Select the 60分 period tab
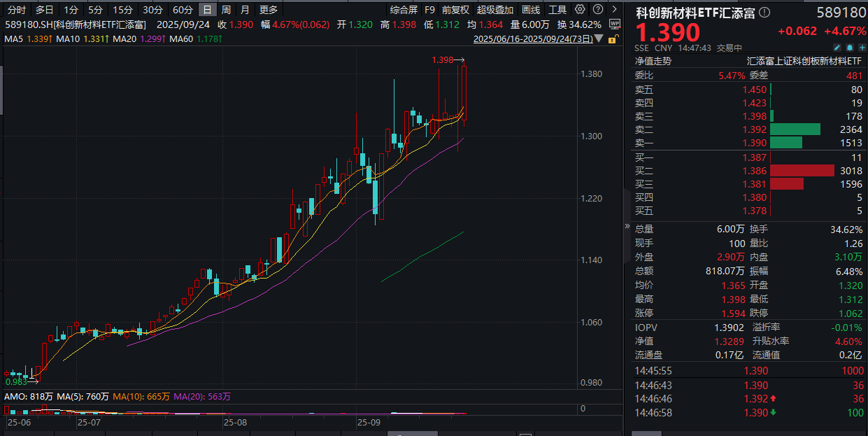Viewport: 868px width, 436px height. pos(183,10)
